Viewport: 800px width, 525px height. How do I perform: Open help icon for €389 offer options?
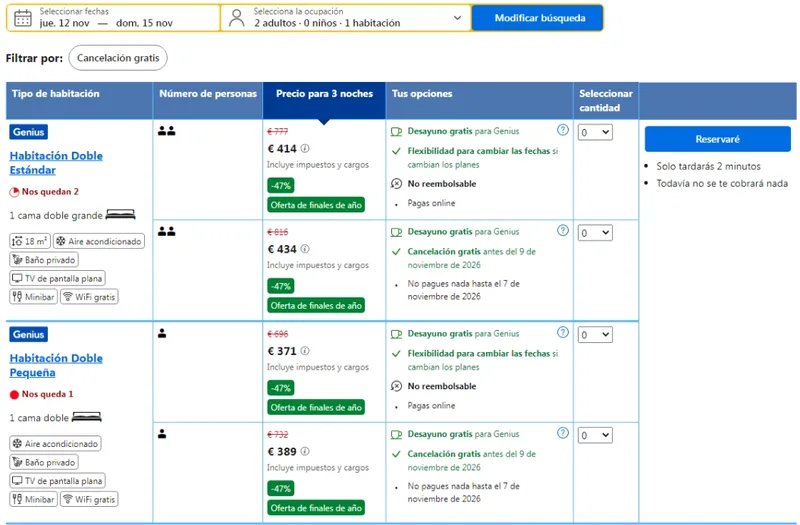point(562,433)
